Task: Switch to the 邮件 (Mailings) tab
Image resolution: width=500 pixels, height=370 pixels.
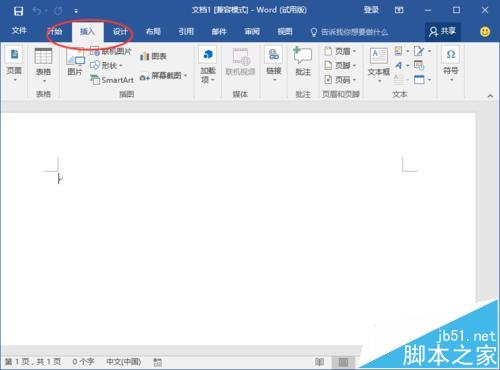Action: coord(219,32)
